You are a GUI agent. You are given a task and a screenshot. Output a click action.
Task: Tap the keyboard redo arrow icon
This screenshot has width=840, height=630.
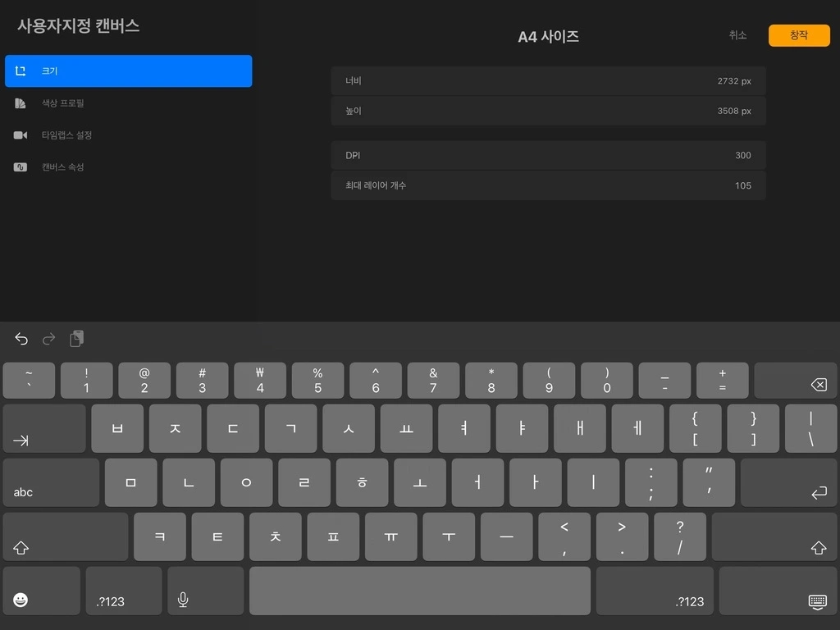click(x=48, y=339)
